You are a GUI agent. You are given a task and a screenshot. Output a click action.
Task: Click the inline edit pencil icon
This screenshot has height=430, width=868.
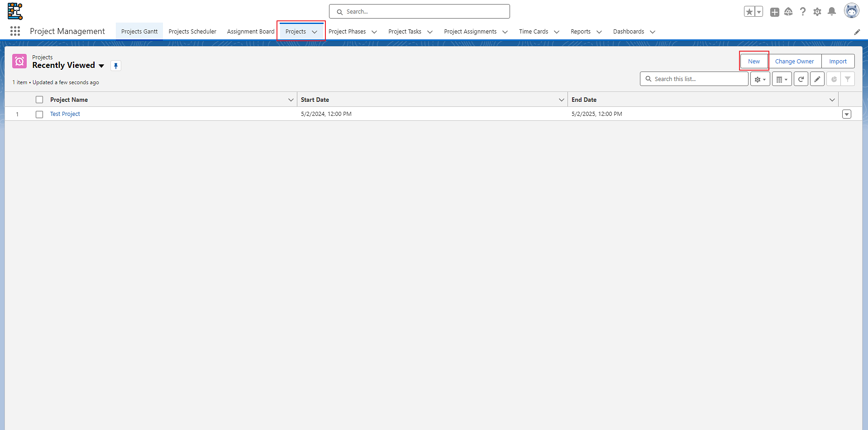(817, 79)
